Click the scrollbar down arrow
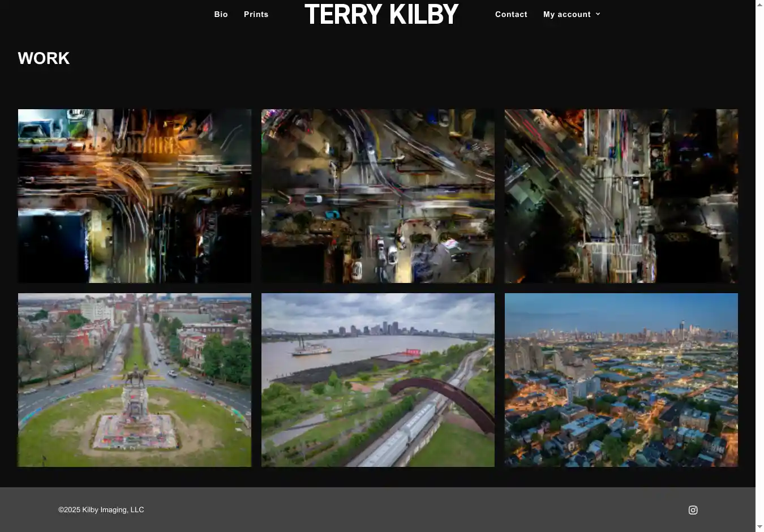The width and height of the screenshot is (764, 532). pyautogui.click(x=759, y=527)
